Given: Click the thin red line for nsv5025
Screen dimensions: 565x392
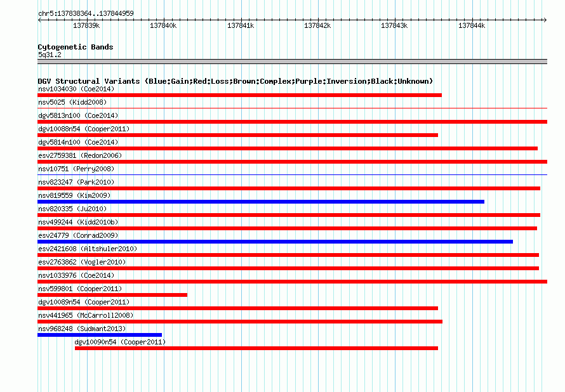Looking at the screenshot, I should 292,108.
